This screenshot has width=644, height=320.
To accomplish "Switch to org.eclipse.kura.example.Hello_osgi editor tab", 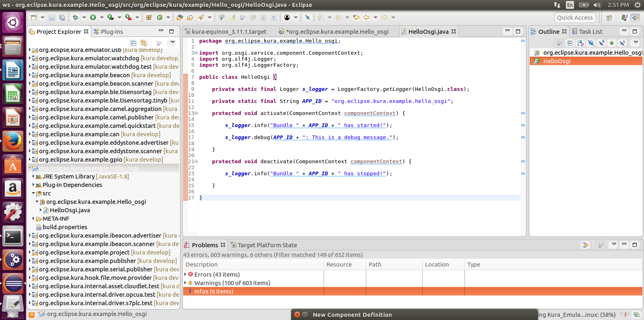I will click(334, 31).
